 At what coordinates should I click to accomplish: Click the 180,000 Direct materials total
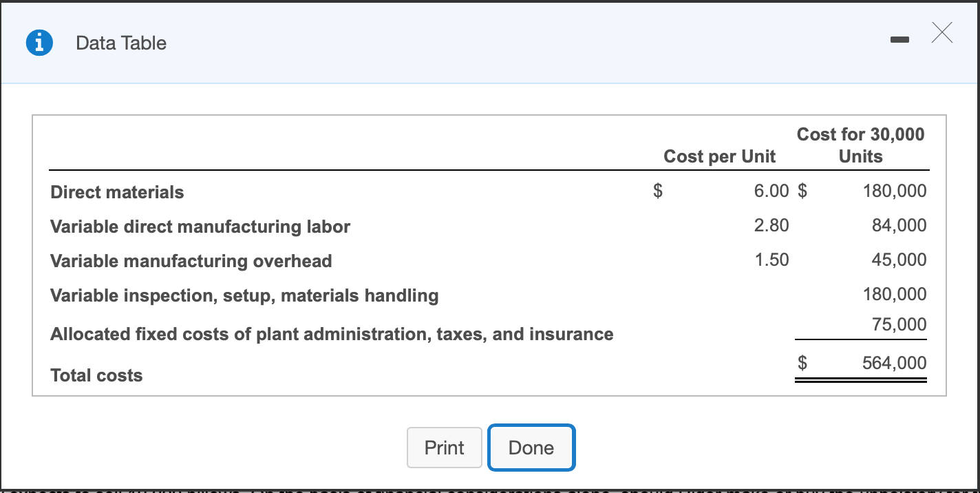pos(895,191)
